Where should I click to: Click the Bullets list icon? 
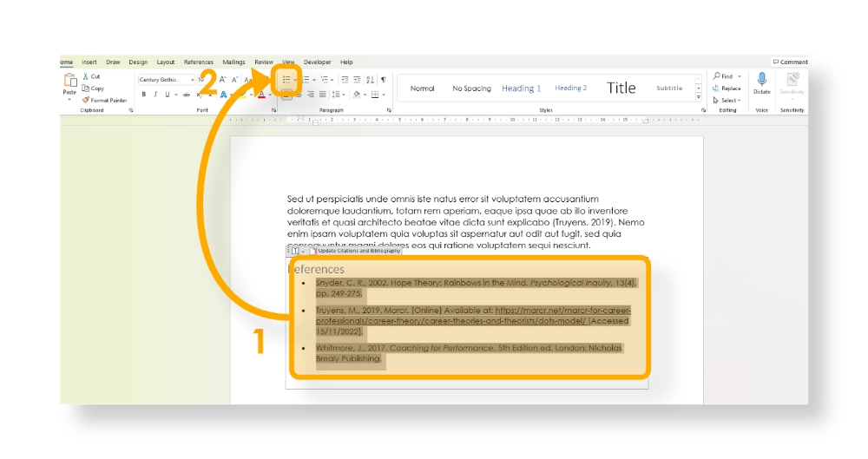[x=286, y=79]
